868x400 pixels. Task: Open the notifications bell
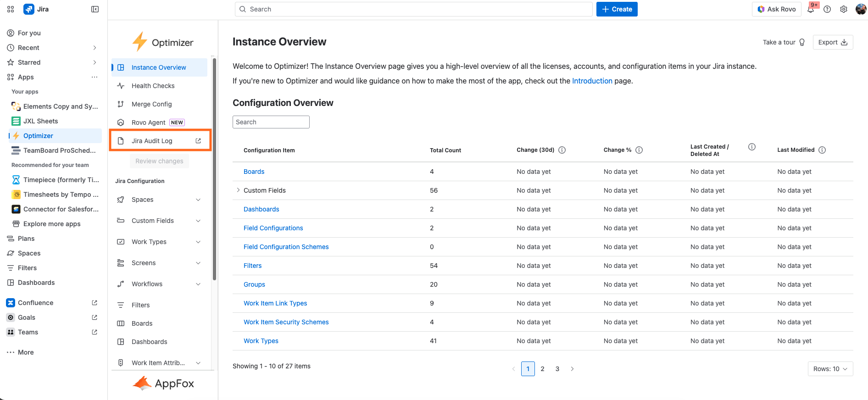pos(811,10)
